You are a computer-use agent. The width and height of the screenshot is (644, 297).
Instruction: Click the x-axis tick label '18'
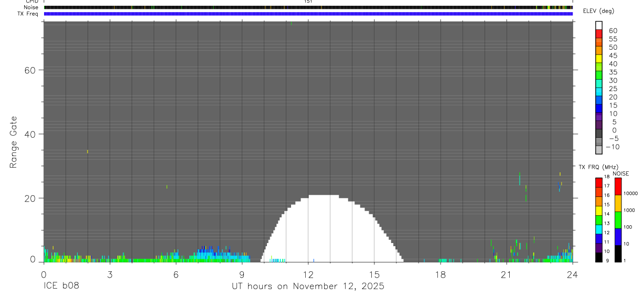[x=440, y=274]
